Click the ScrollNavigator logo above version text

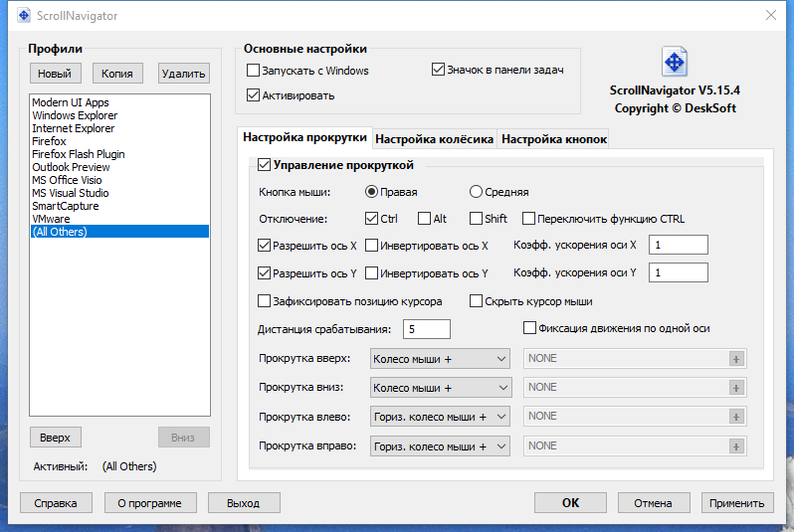point(674,62)
